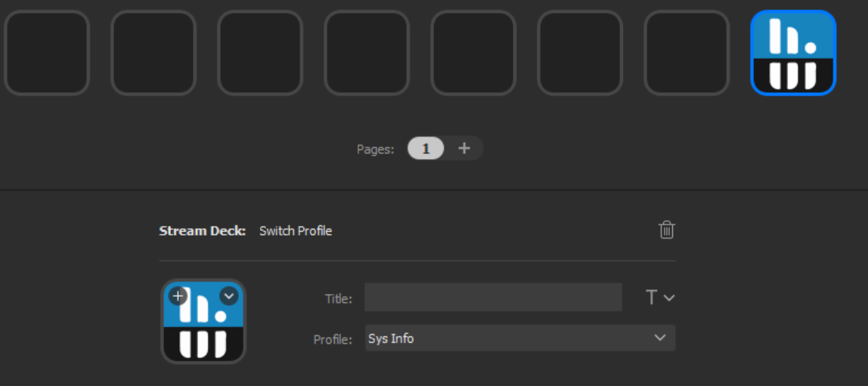Click the Title: label
This screenshot has height=386, width=868.
click(x=338, y=298)
